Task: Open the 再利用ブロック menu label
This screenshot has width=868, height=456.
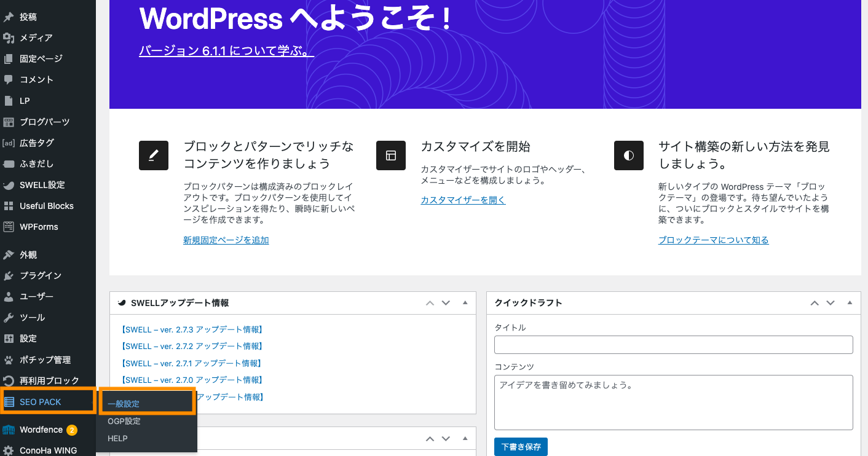Action: point(50,380)
